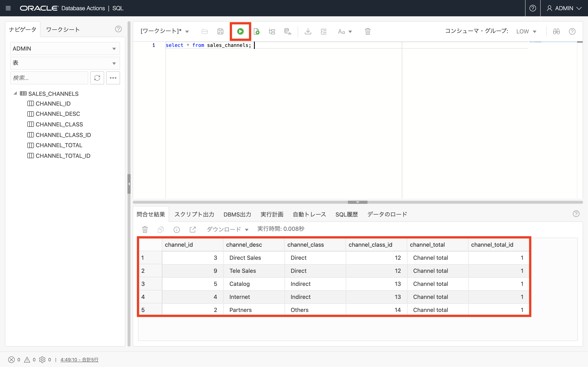Click the Autotrace toolbar icon
Screen dimensions: 588x367
tap(287, 31)
